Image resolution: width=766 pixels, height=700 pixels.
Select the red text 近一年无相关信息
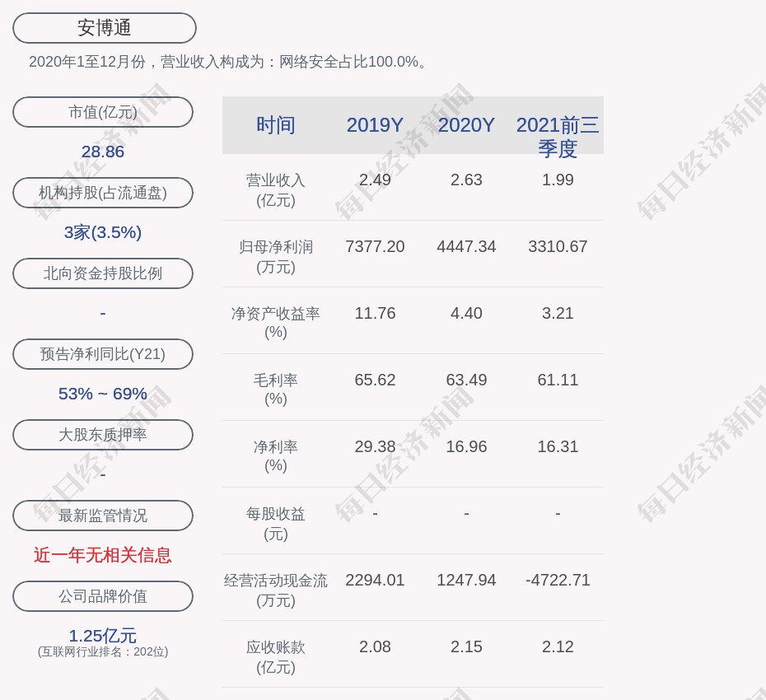point(103,555)
